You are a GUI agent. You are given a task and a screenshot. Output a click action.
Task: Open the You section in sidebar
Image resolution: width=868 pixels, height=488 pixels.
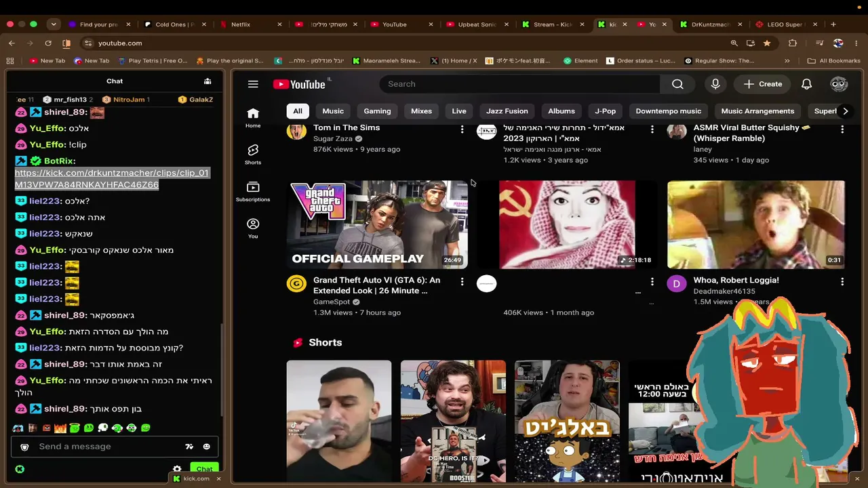[x=253, y=228]
